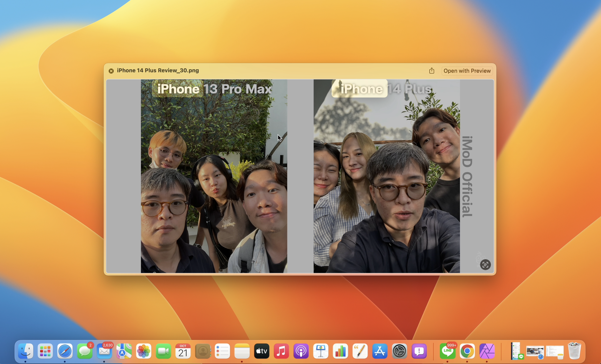601x364 pixels.
Task: Launch Google Chrome from Dock
Action: click(x=467, y=351)
